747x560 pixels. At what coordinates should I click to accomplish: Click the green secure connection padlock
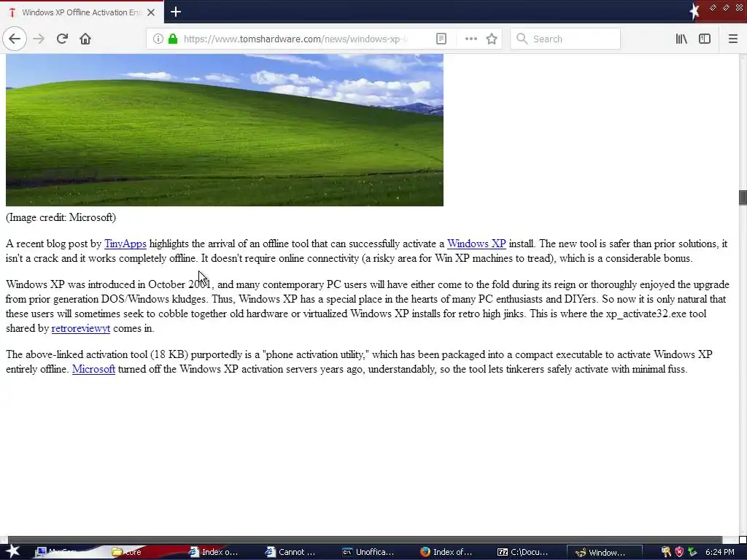tap(173, 39)
